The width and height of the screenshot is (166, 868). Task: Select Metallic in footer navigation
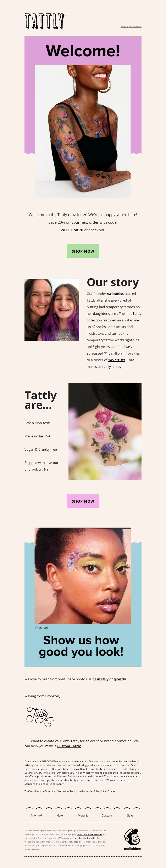pos(83,815)
